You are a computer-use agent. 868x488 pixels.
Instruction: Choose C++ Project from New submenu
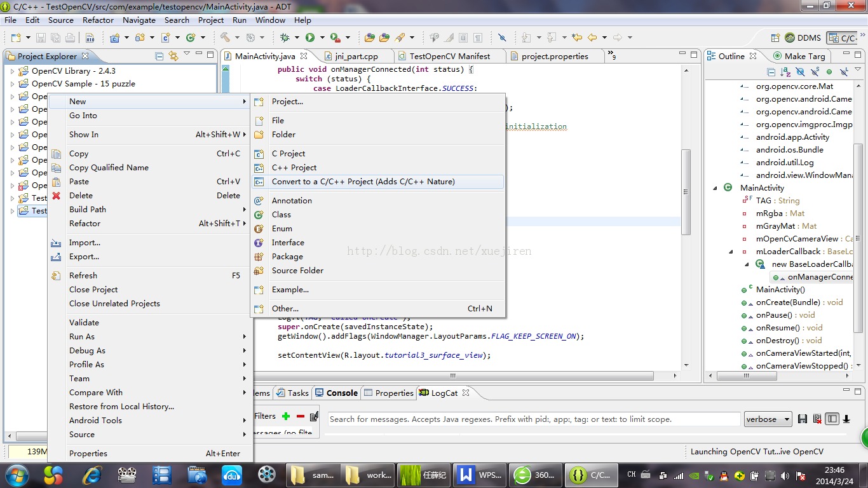[x=378, y=168]
